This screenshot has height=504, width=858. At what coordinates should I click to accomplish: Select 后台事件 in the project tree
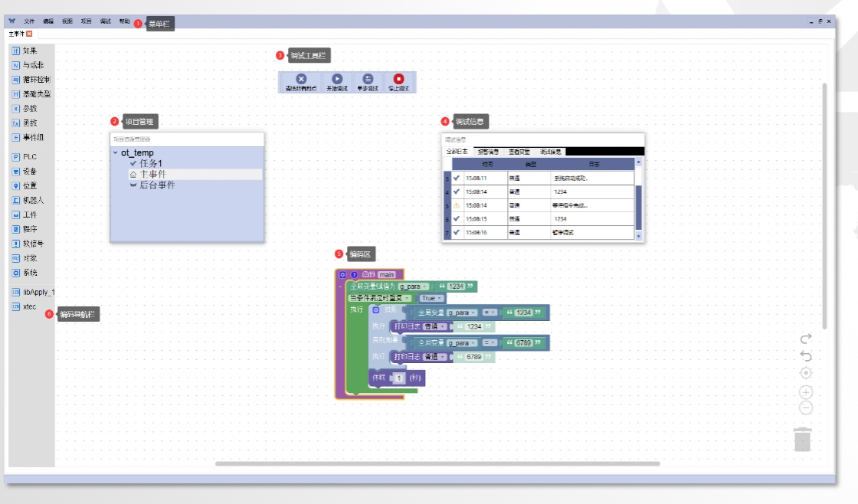pos(157,185)
